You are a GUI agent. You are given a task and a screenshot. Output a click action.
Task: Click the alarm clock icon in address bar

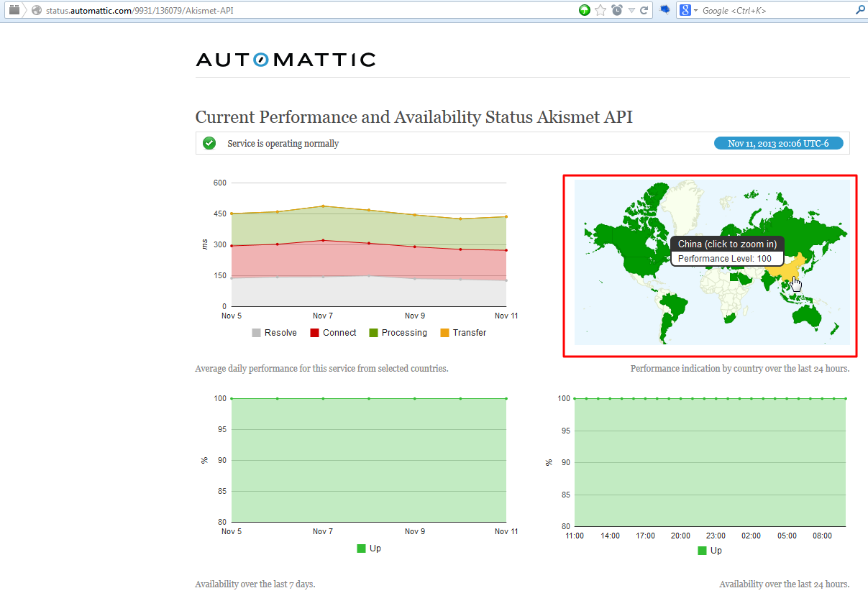click(617, 10)
